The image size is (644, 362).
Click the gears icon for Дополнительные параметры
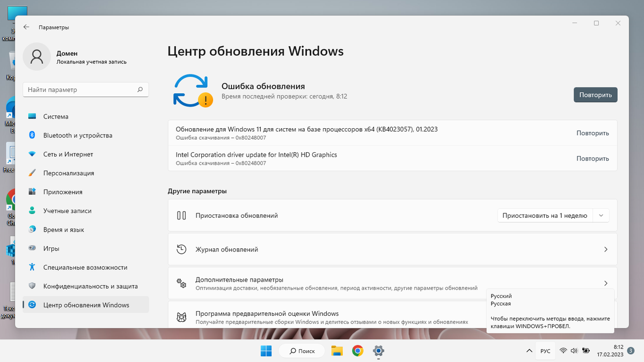[181, 283]
